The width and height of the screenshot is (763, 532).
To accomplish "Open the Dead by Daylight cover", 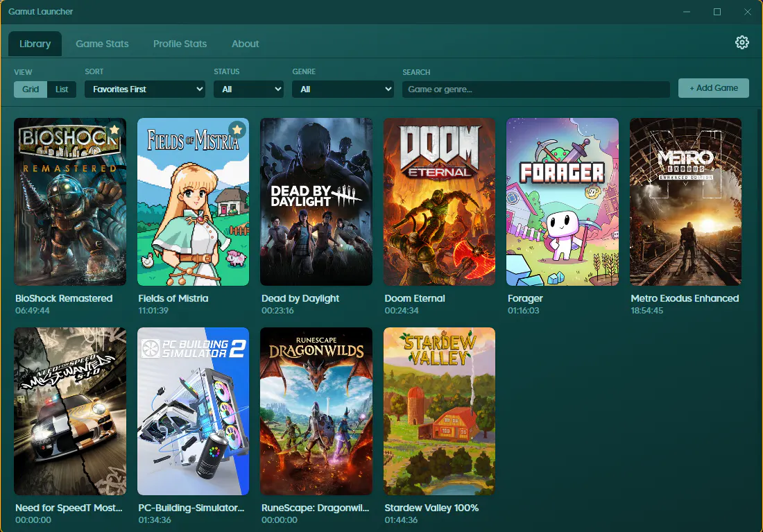I will click(316, 202).
